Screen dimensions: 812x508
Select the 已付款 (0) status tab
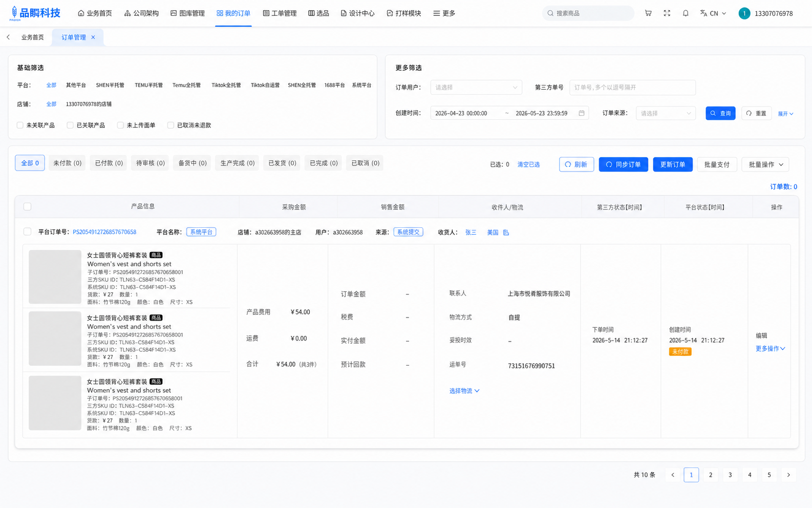pyautogui.click(x=109, y=163)
